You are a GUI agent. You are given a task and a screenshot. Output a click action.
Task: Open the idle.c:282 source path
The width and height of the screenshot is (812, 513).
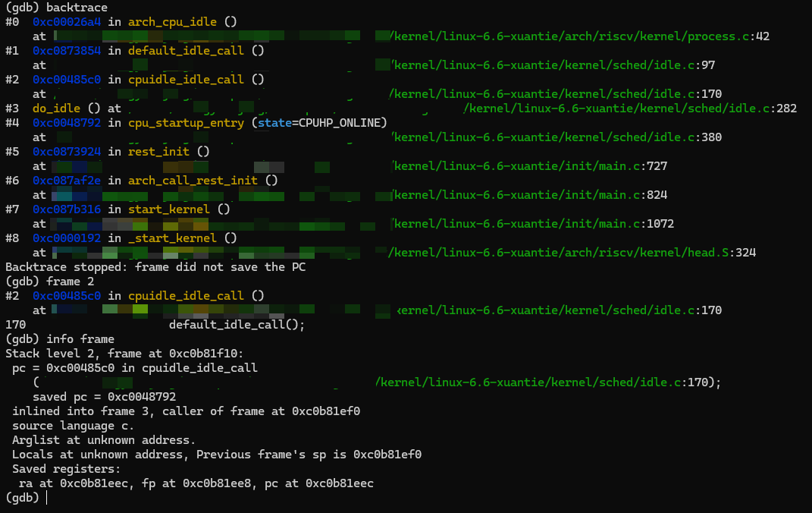click(x=630, y=109)
